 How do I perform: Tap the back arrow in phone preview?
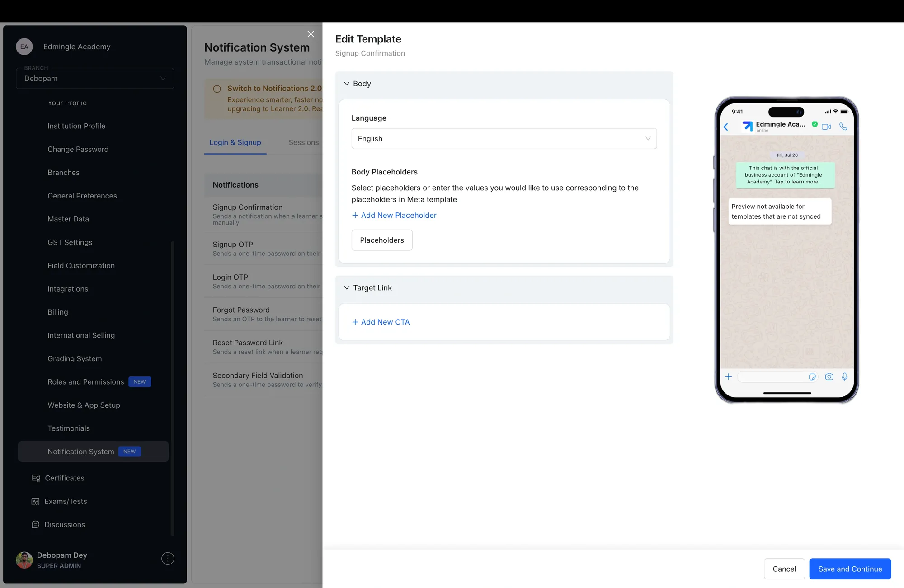[x=726, y=127]
